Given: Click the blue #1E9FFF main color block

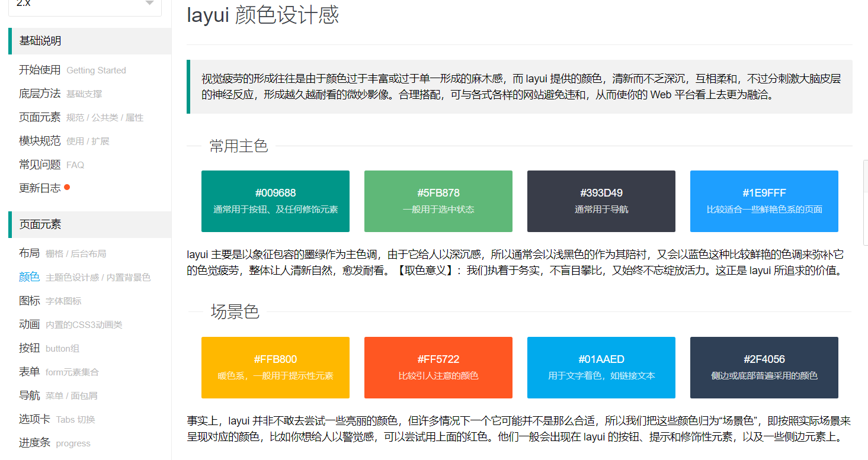Looking at the screenshot, I should coord(764,201).
